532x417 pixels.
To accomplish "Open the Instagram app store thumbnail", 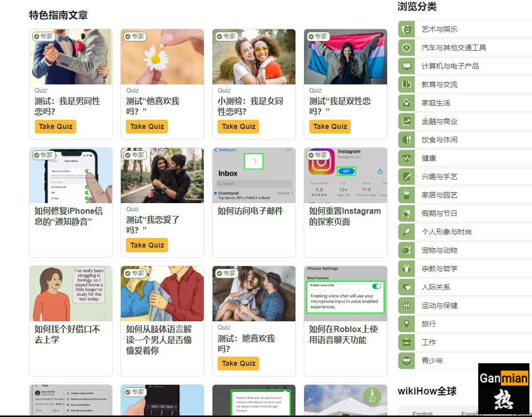I will [346, 175].
